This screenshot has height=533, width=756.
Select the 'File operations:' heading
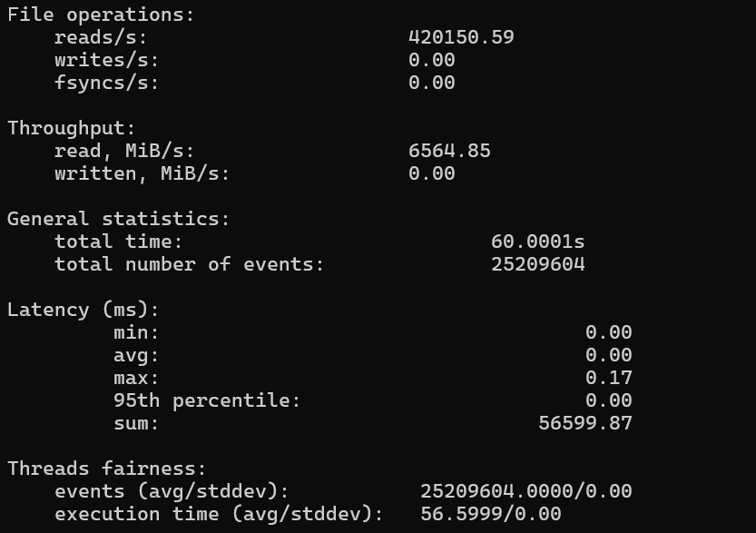(100, 15)
